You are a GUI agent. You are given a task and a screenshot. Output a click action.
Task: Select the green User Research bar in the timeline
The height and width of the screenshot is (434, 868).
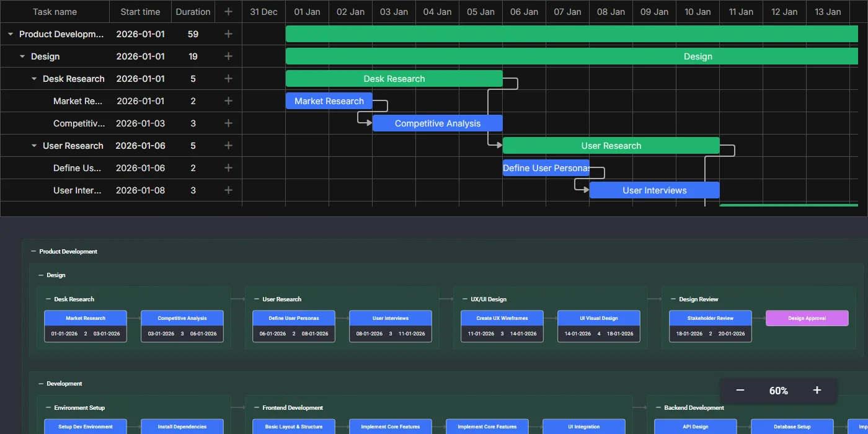point(611,146)
